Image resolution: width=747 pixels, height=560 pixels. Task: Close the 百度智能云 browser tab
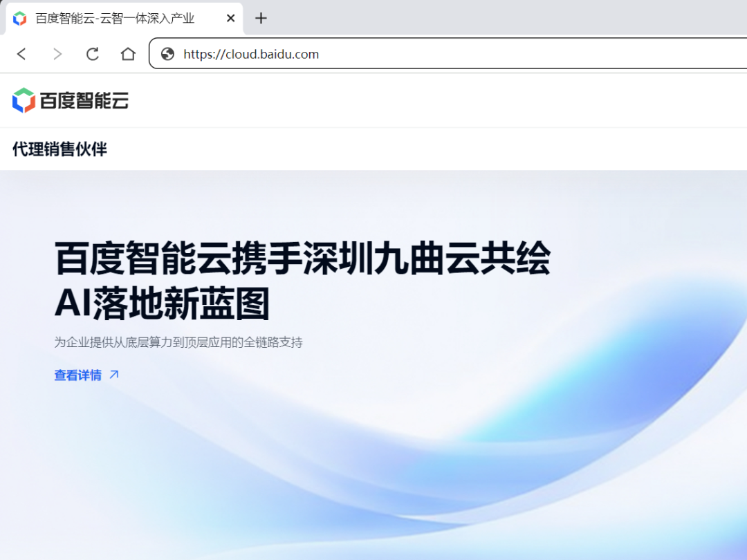tap(230, 19)
